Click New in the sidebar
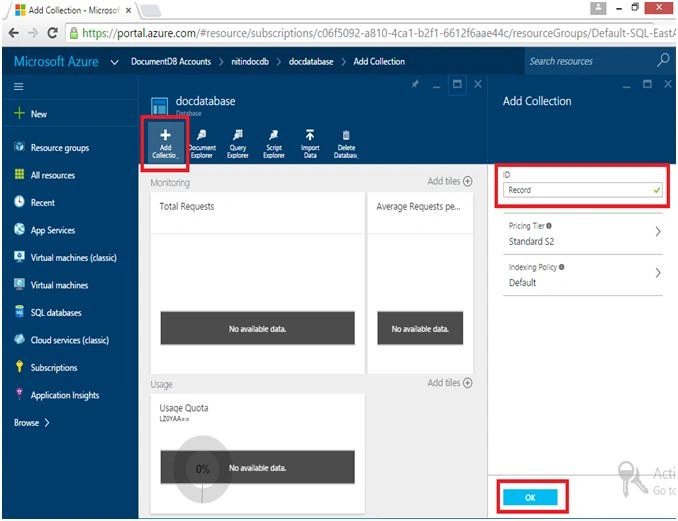678x521 pixels. click(31, 114)
